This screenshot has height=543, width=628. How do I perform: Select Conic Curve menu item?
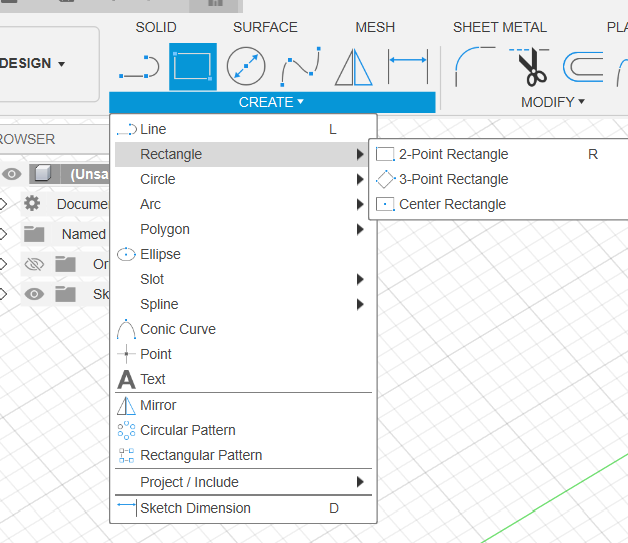click(244, 329)
